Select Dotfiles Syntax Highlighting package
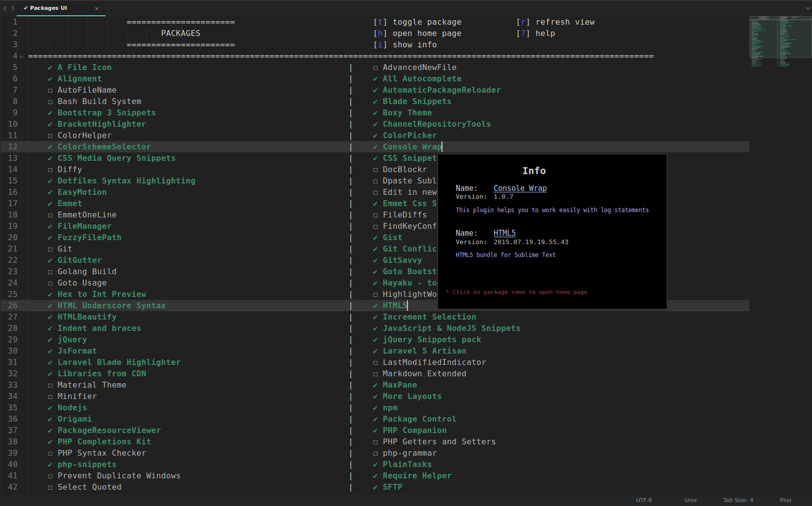This screenshot has height=506, width=812. tap(126, 181)
